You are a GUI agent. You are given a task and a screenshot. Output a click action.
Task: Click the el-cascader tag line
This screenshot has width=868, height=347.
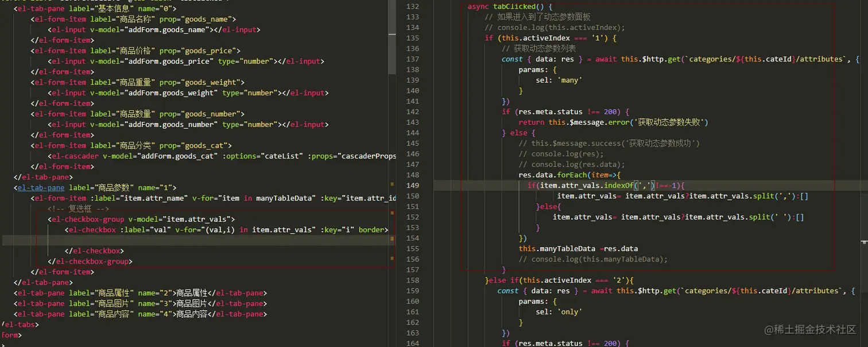(x=222, y=156)
